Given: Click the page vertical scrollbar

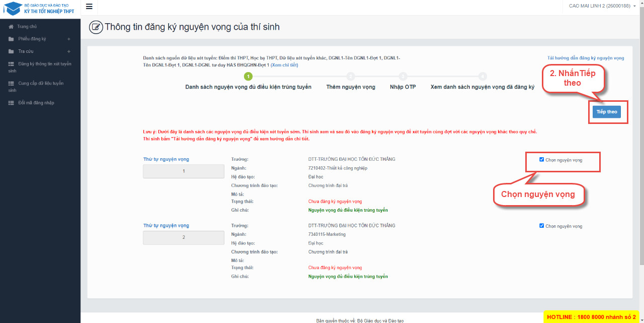Looking at the screenshot, I should (x=641, y=151).
